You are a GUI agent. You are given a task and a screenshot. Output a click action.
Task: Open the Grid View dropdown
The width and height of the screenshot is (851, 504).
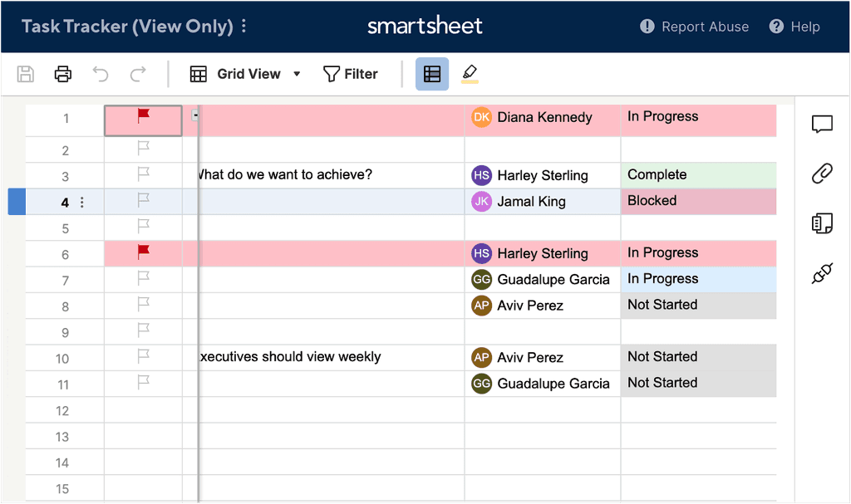[245, 73]
